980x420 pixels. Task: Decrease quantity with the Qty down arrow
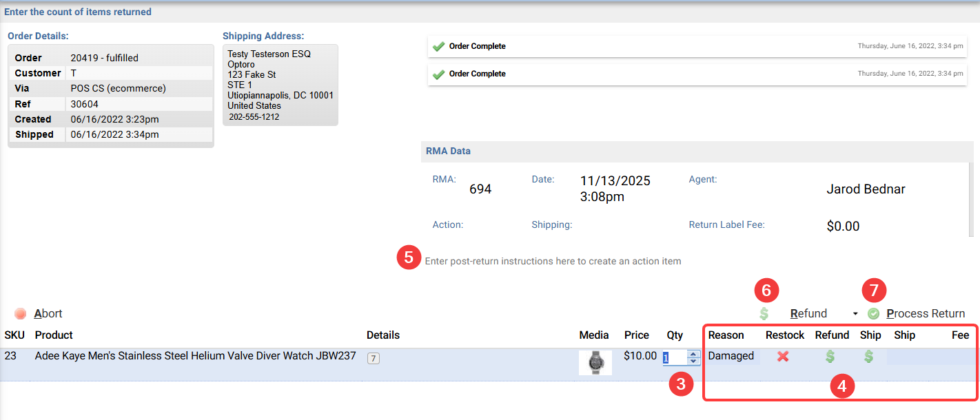(694, 361)
